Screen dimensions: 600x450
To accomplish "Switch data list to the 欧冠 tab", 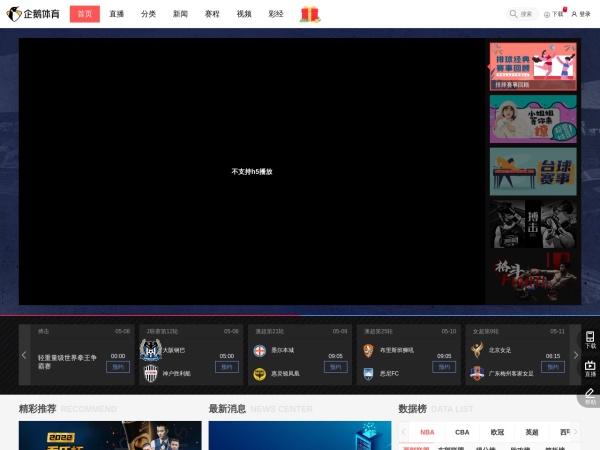I will click(497, 432).
